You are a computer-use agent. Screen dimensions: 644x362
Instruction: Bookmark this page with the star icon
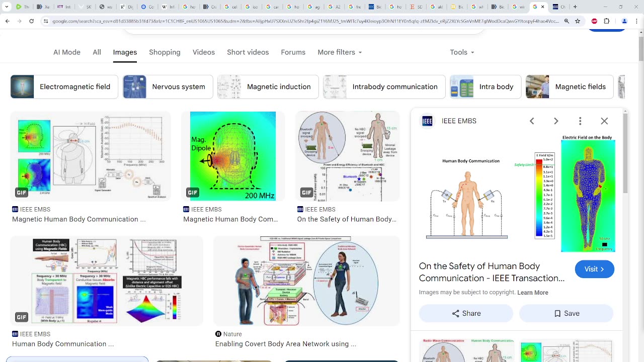[578, 21]
